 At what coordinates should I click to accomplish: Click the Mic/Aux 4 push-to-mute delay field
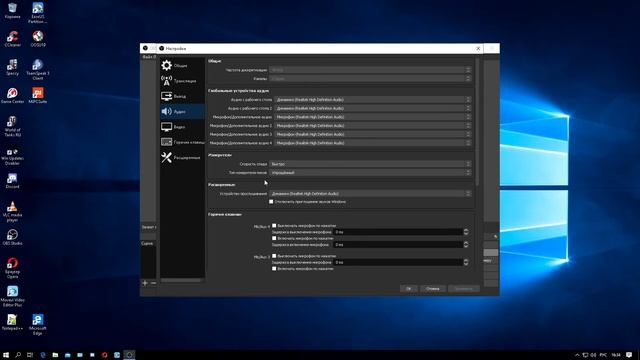click(398, 232)
